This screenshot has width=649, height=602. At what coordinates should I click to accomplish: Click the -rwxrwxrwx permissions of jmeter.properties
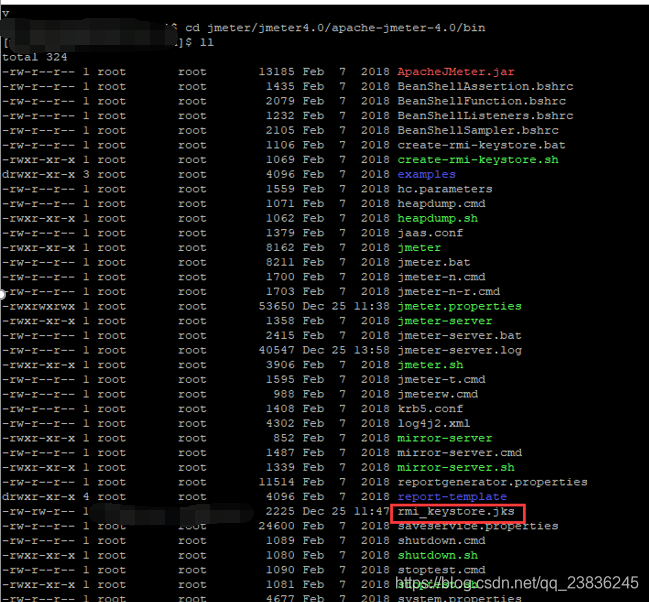click(38, 306)
